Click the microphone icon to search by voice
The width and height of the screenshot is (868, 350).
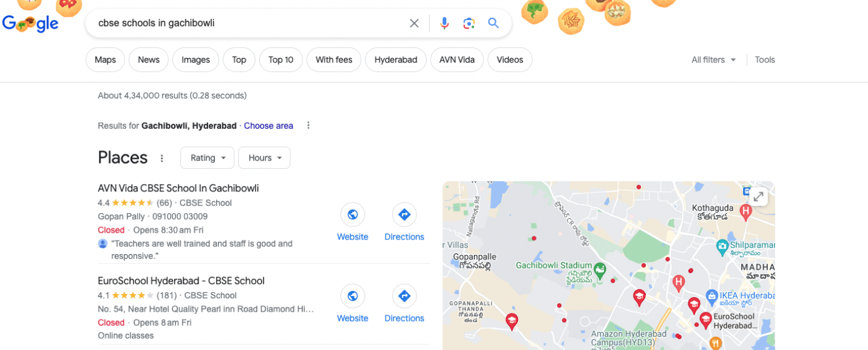(444, 22)
